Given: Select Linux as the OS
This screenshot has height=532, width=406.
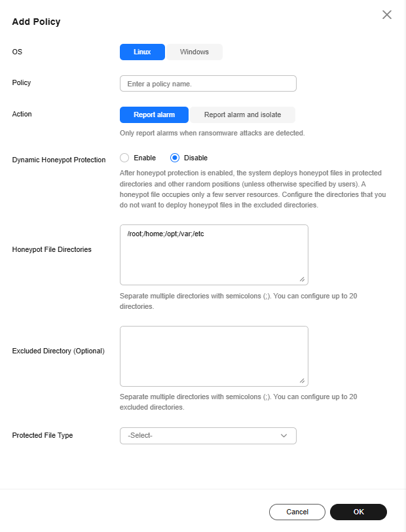Looking at the screenshot, I should (142, 52).
